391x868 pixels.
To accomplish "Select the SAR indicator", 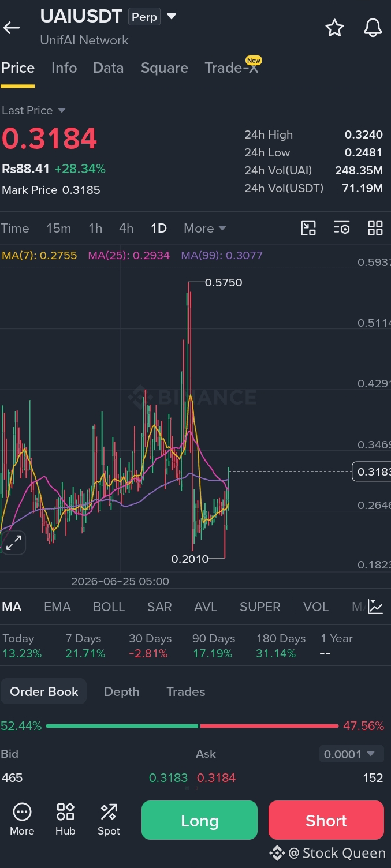I will [159, 607].
